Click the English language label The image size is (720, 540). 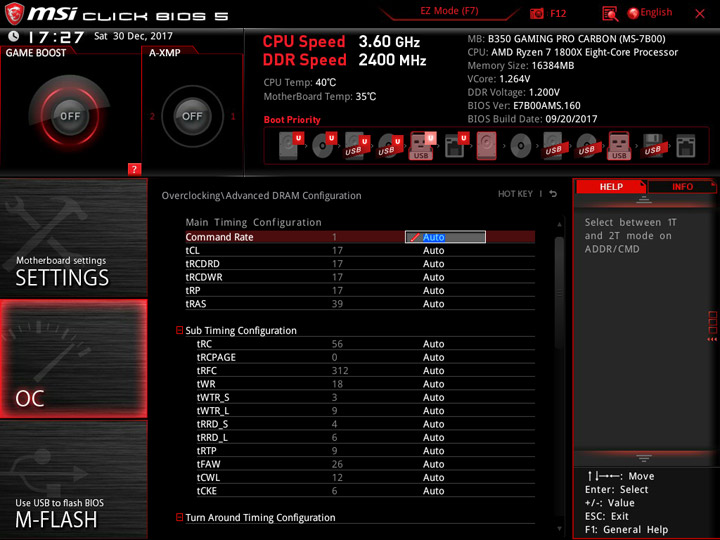pos(656,12)
